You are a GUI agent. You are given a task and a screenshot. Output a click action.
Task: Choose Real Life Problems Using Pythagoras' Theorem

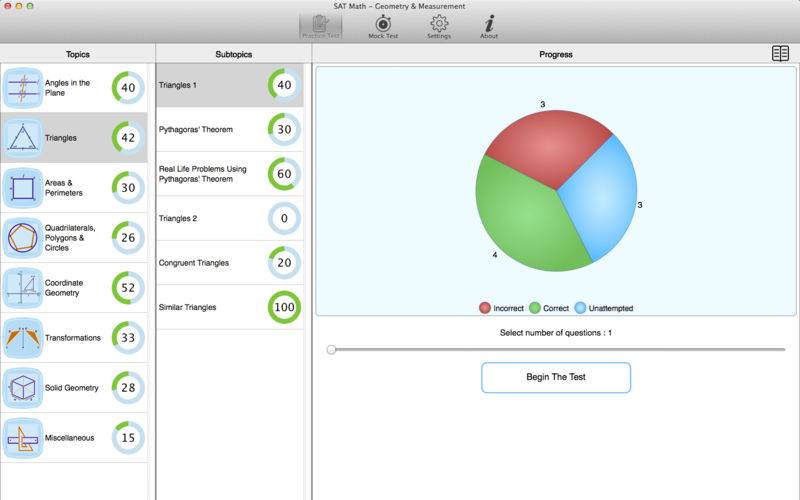230,174
